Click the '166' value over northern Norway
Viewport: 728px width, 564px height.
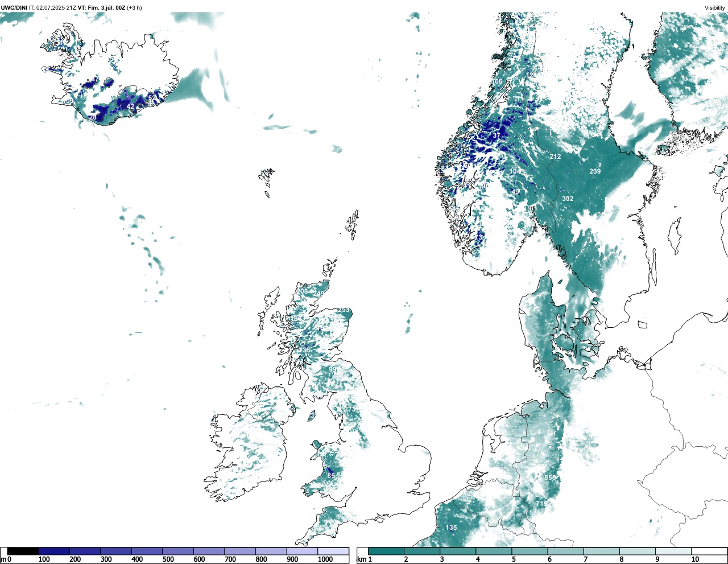tap(498, 81)
